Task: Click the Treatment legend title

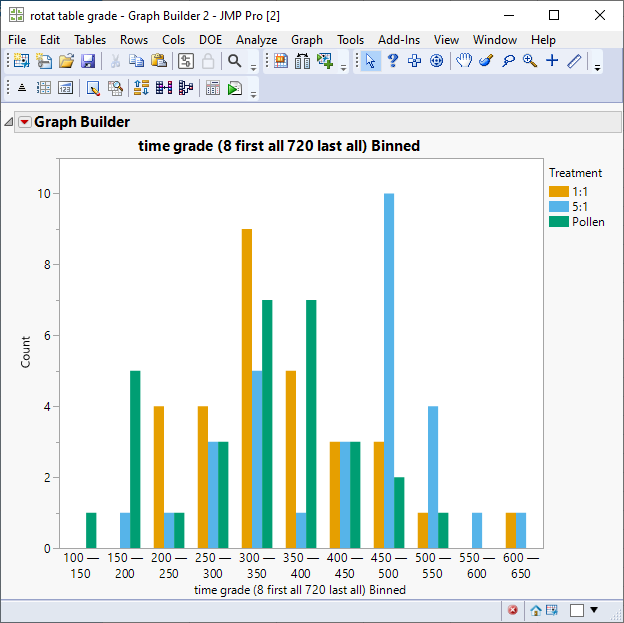Action: (575, 173)
